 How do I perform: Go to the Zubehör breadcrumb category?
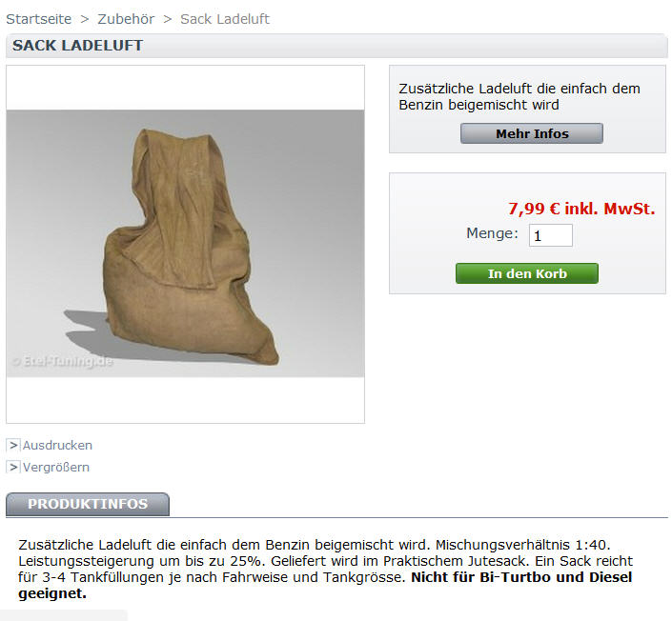(x=126, y=19)
